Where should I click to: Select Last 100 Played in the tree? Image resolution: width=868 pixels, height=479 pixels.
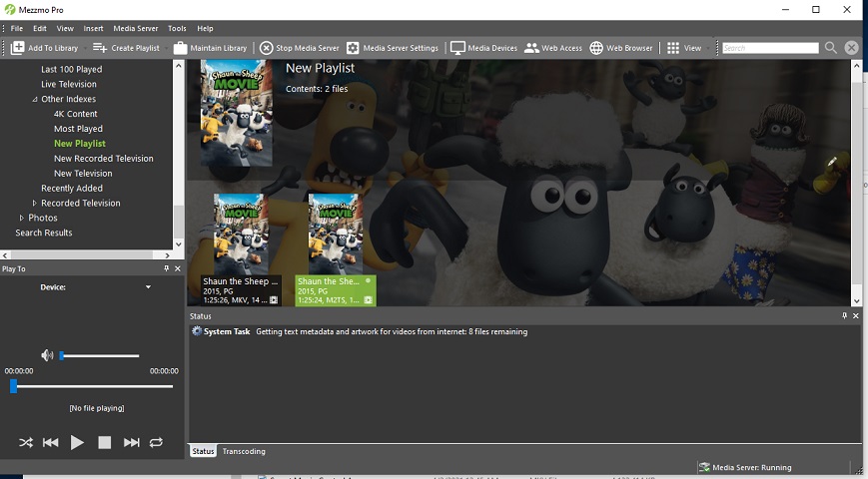71,69
